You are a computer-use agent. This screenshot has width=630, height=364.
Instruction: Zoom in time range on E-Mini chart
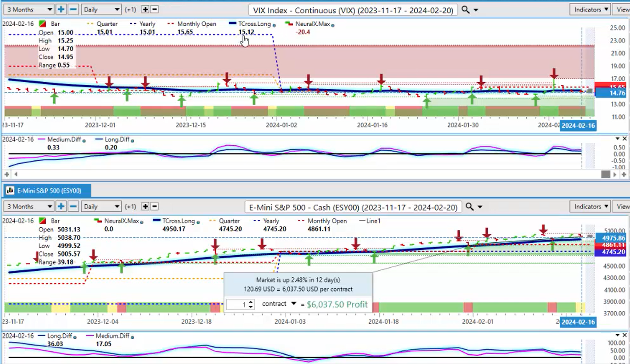(x=61, y=206)
